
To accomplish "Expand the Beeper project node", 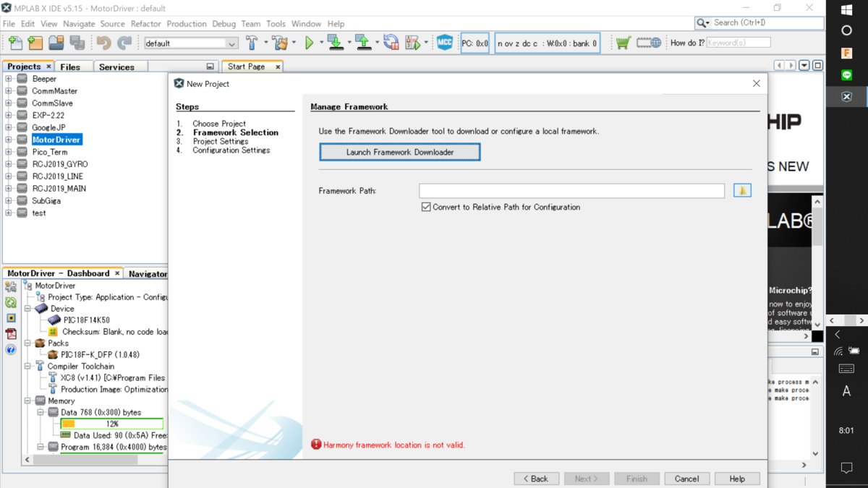I will point(8,79).
